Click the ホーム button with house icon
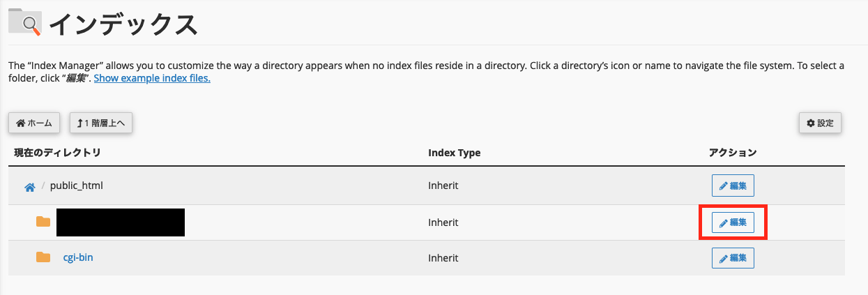Viewport: 868px width, 295px height. coord(34,123)
